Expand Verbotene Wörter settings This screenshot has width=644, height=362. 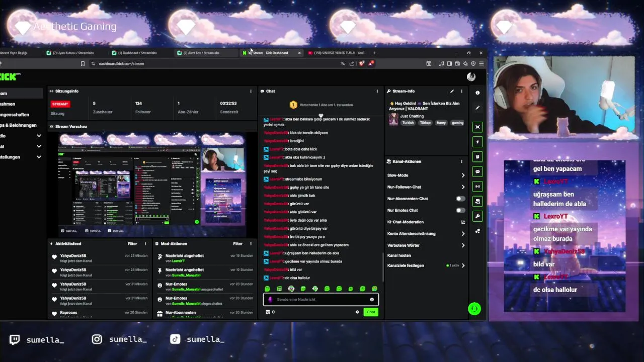tap(463, 245)
